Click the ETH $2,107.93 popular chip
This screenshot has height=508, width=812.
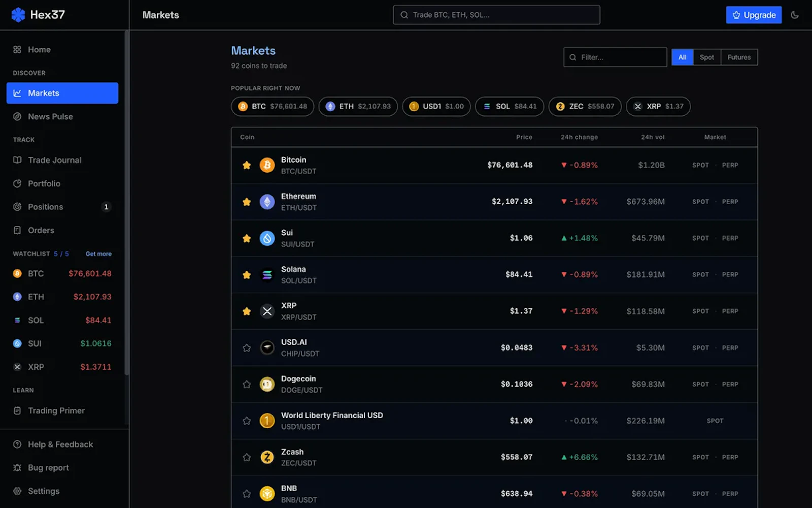coord(358,106)
